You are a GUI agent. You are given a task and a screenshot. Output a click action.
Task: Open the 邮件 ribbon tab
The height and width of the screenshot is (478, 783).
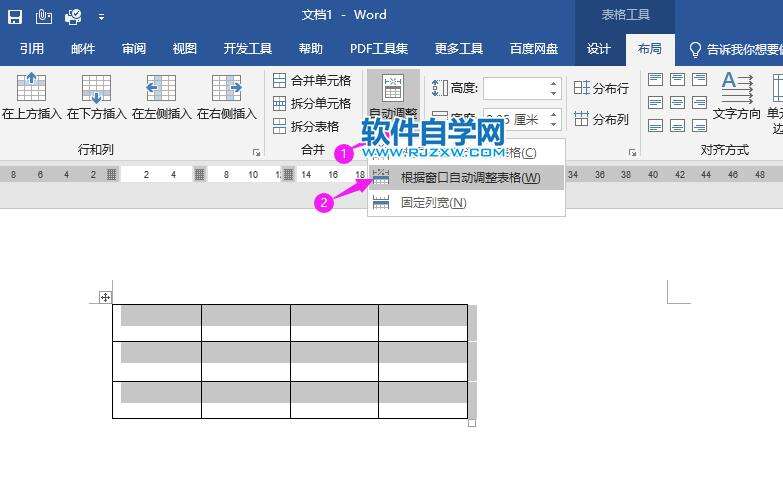(x=83, y=48)
